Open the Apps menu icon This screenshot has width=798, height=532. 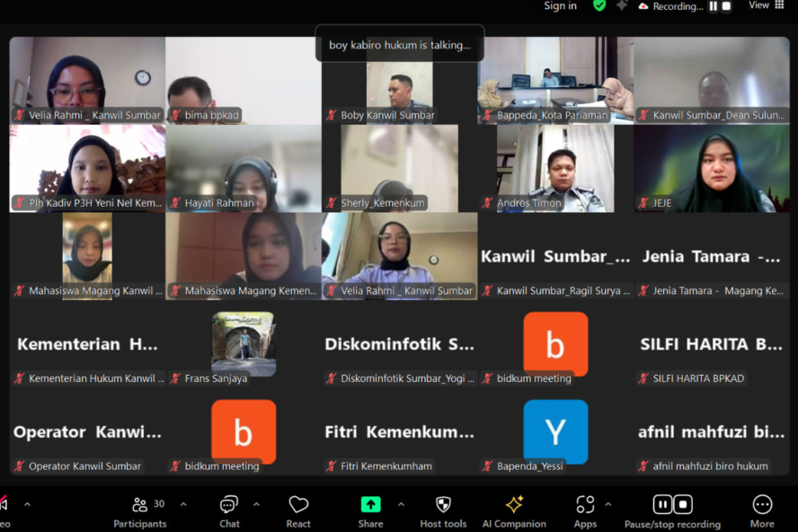[x=585, y=511]
